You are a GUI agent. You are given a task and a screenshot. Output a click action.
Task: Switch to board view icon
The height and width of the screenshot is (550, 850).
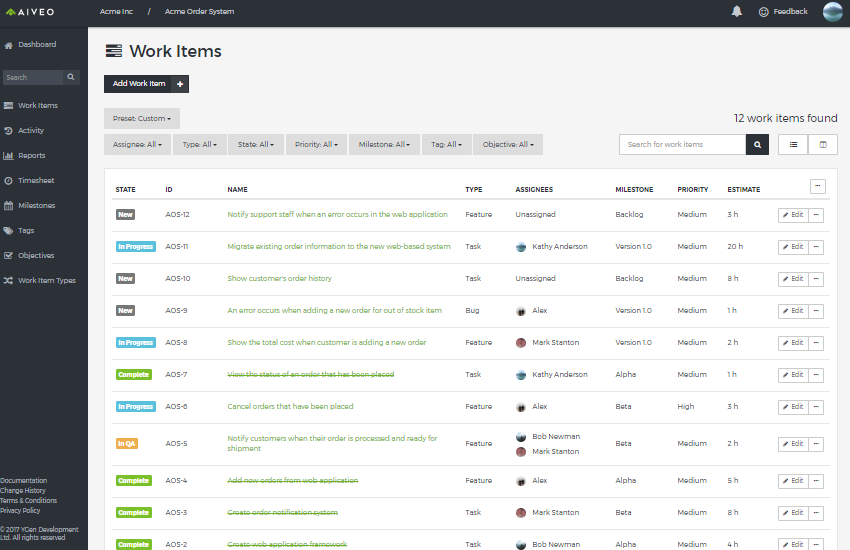point(823,144)
